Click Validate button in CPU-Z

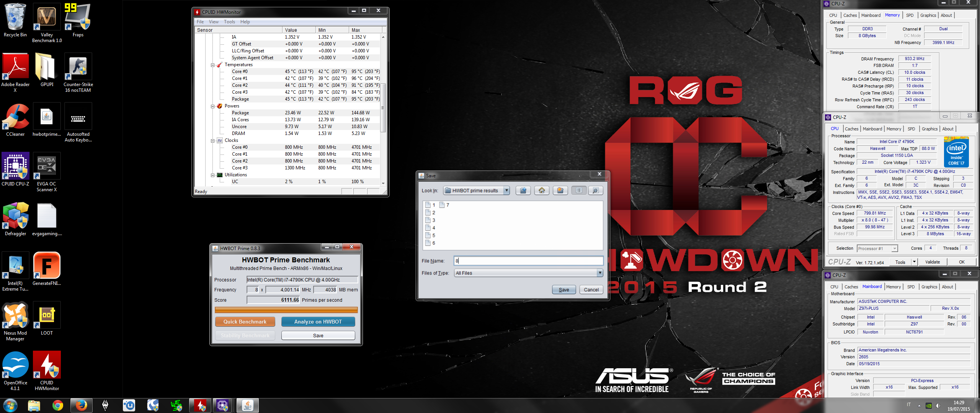(932, 262)
